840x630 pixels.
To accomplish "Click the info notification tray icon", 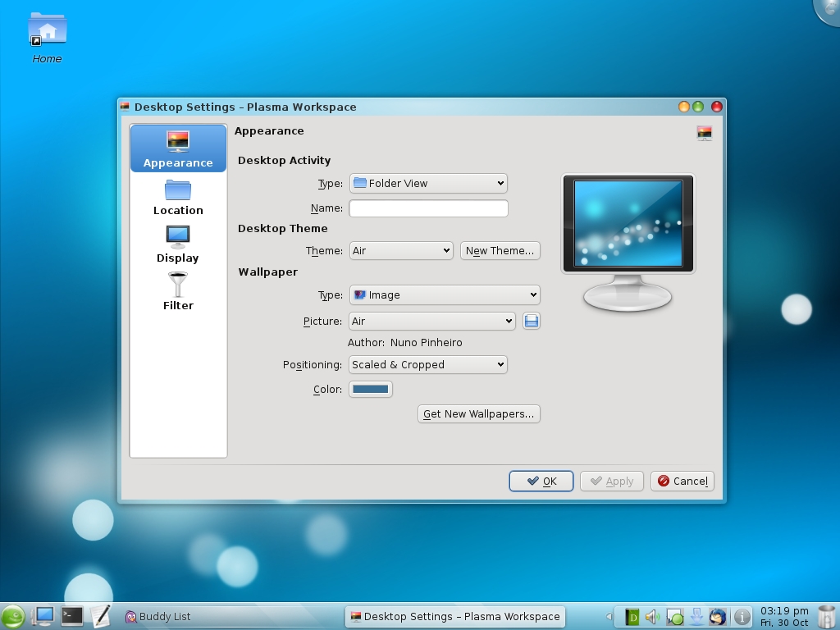I will click(x=742, y=617).
